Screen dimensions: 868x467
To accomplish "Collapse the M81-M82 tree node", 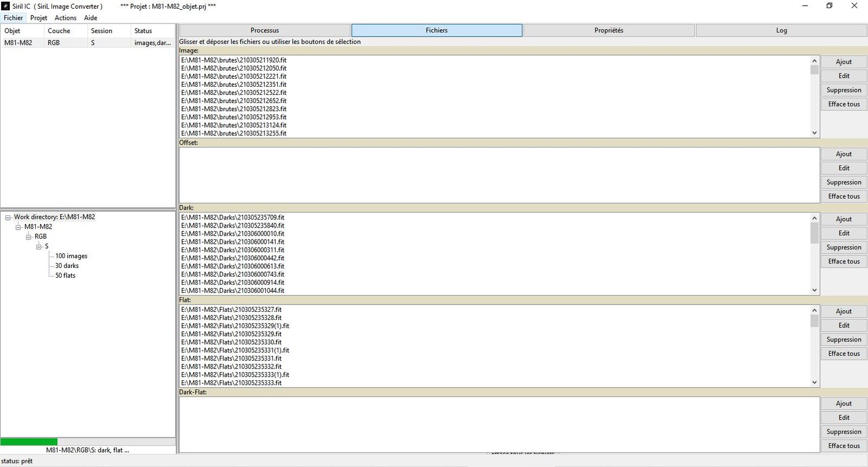I will [19, 227].
